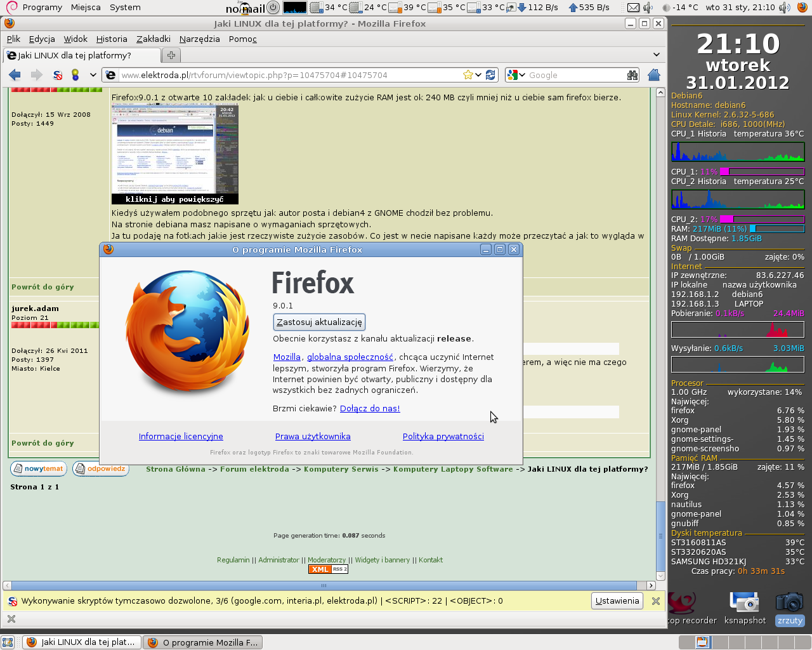Go to the home page icon
Viewport: 812px width, 650px height.
pos(654,75)
